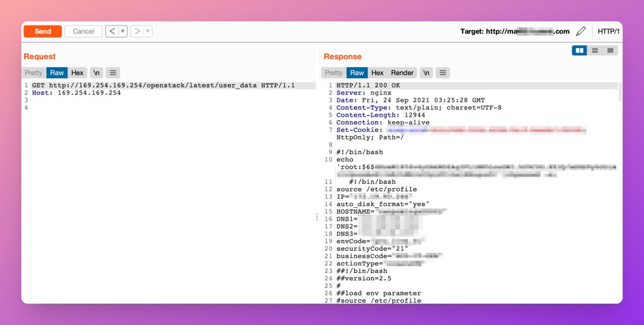Click the 'HTTP/1.1 200 OK' response line

point(368,85)
